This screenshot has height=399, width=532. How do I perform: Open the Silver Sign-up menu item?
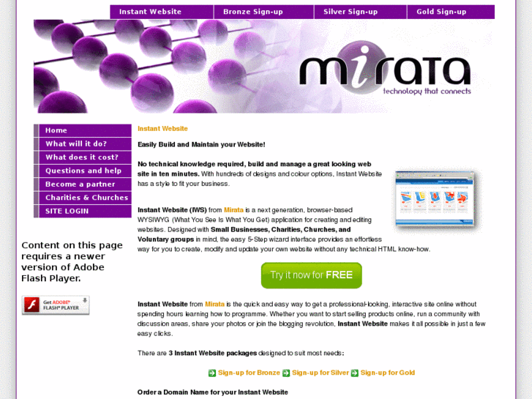pyautogui.click(x=360, y=12)
